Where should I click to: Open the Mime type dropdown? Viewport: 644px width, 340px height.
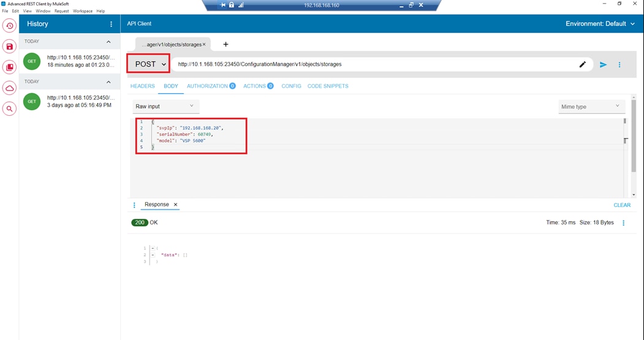[x=591, y=107]
